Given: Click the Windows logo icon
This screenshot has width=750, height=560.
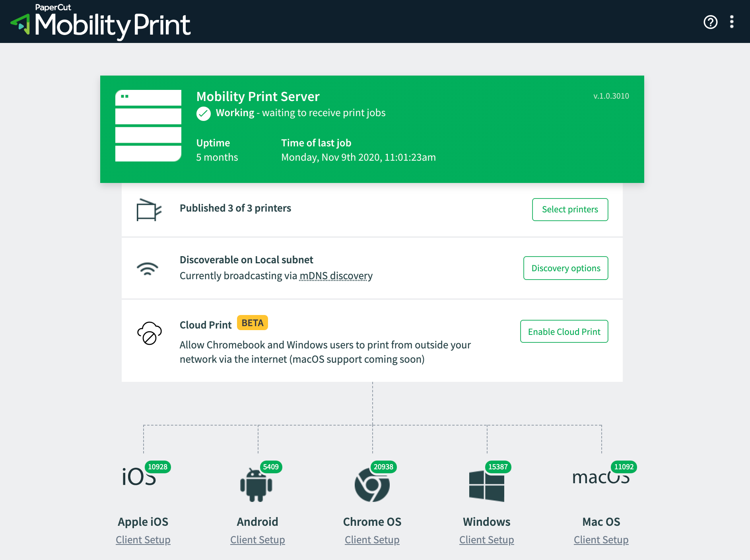Looking at the screenshot, I should pyautogui.click(x=487, y=486).
